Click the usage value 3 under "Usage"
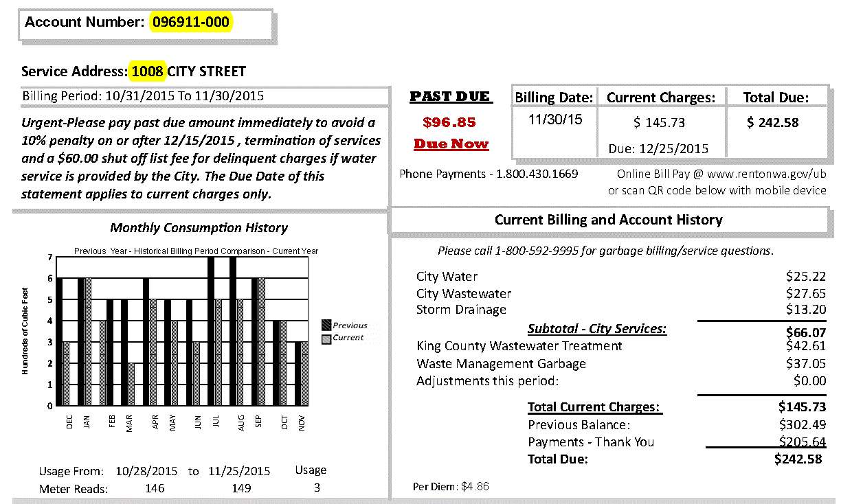This screenshot has height=504, width=863. (x=317, y=488)
